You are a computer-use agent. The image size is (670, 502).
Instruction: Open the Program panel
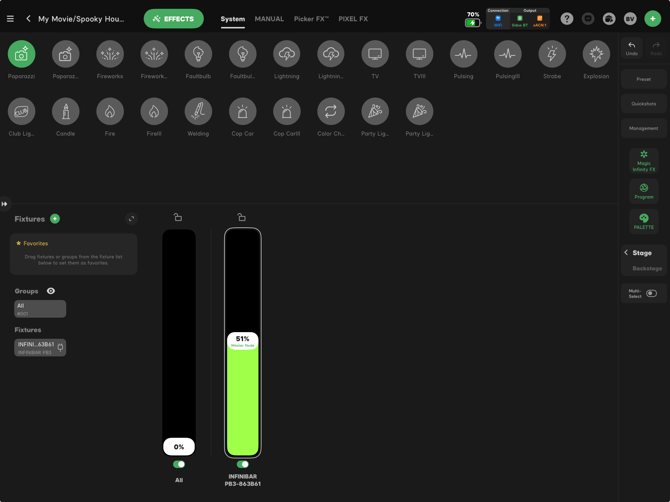(x=644, y=191)
